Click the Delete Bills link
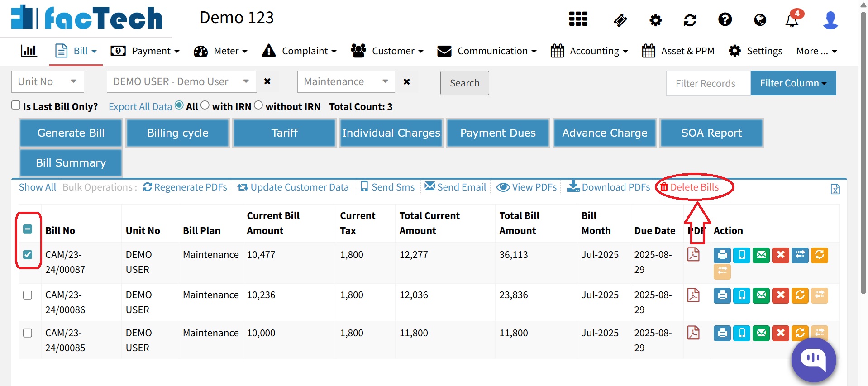868x386 pixels. tap(689, 187)
